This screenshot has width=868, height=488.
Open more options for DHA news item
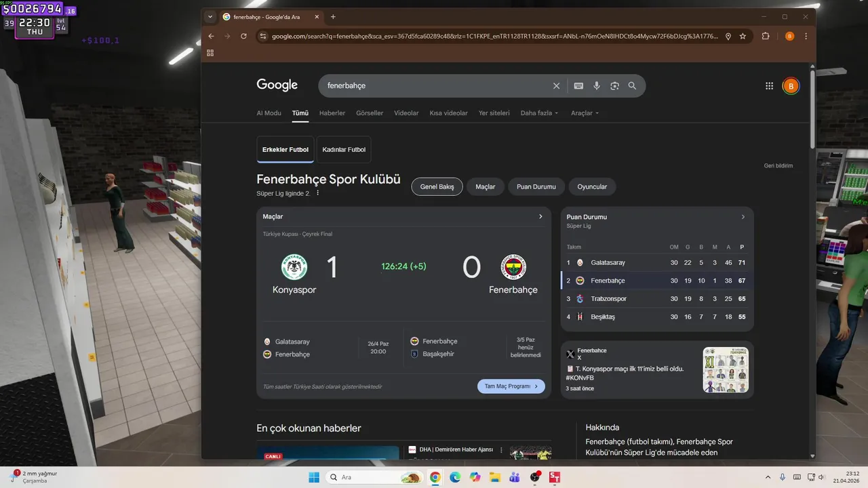click(x=502, y=450)
